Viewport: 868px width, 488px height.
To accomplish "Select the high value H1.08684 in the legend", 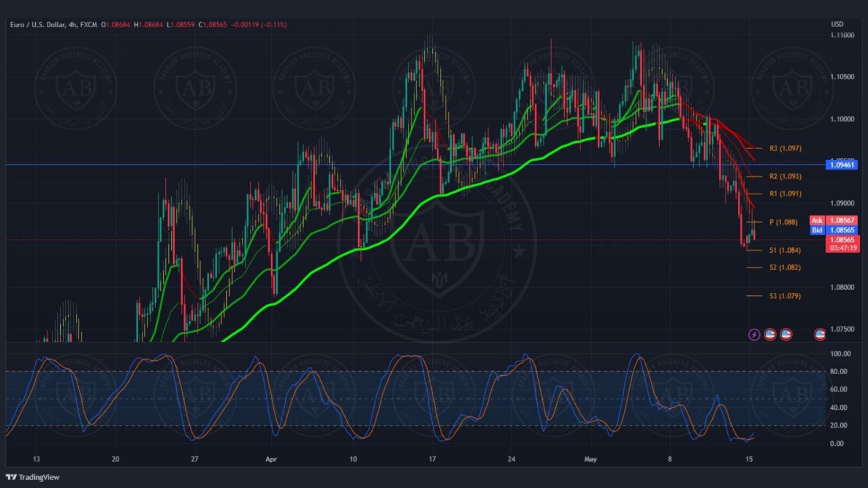I will (x=148, y=25).
